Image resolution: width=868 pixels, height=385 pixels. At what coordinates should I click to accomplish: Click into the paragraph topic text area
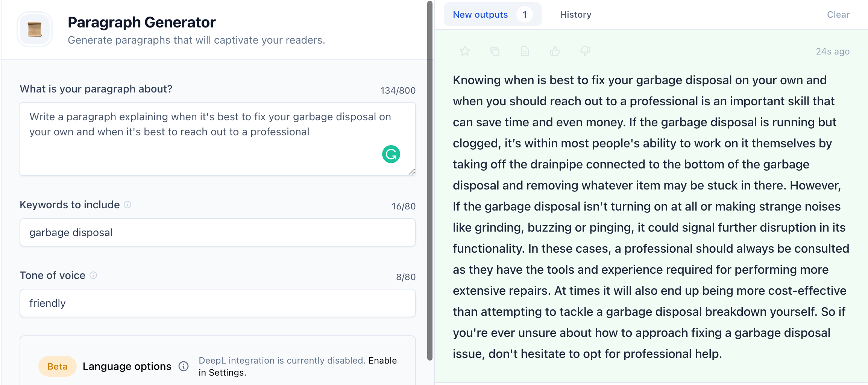(218, 139)
